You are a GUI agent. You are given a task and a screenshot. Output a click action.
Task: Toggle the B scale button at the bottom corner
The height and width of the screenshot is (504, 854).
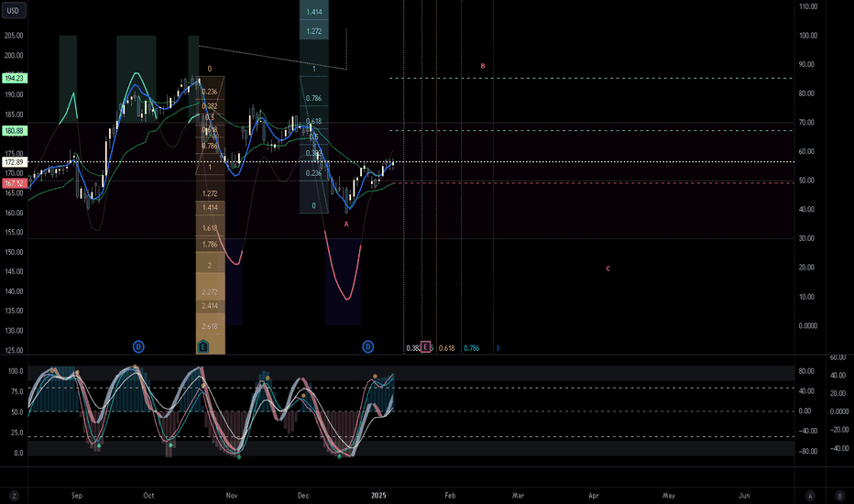[x=840, y=496]
